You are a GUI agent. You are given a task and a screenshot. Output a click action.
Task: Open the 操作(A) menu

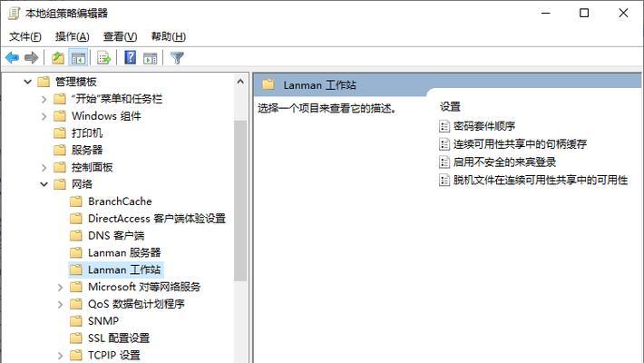coord(73,36)
